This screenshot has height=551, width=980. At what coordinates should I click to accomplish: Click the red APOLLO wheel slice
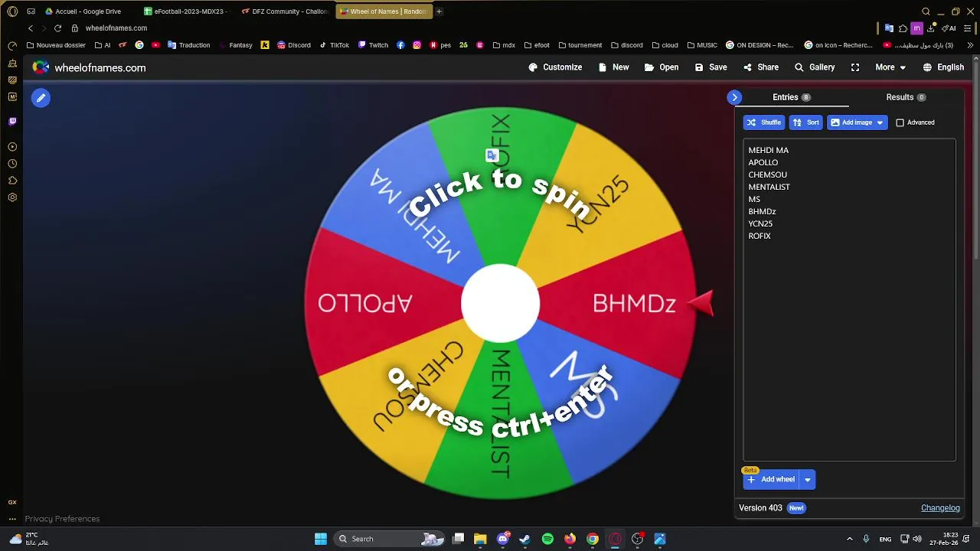pyautogui.click(x=364, y=303)
